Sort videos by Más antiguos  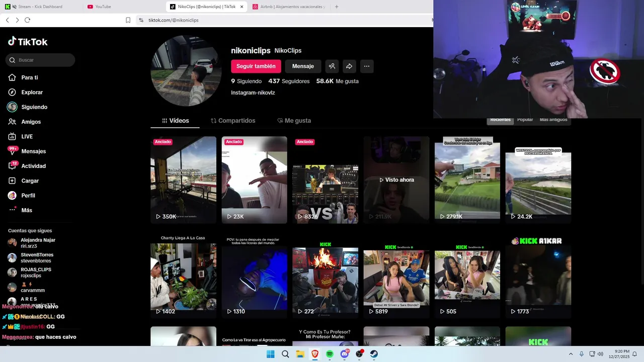(553, 120)
